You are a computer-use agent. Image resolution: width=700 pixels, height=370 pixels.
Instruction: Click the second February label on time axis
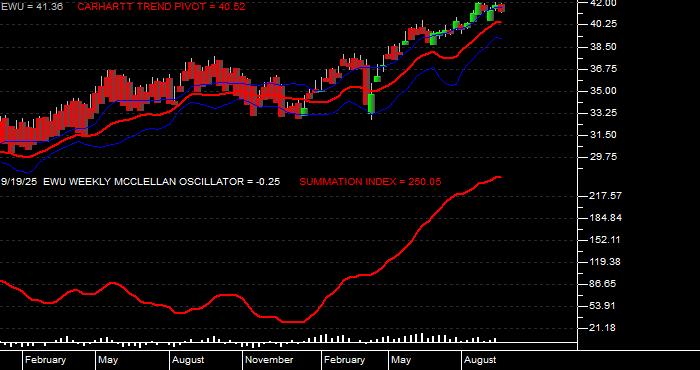344,360
